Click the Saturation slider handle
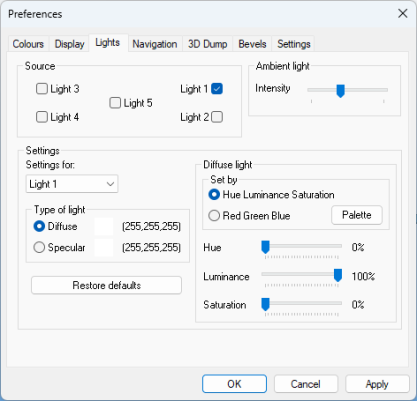 coord(265,305)
